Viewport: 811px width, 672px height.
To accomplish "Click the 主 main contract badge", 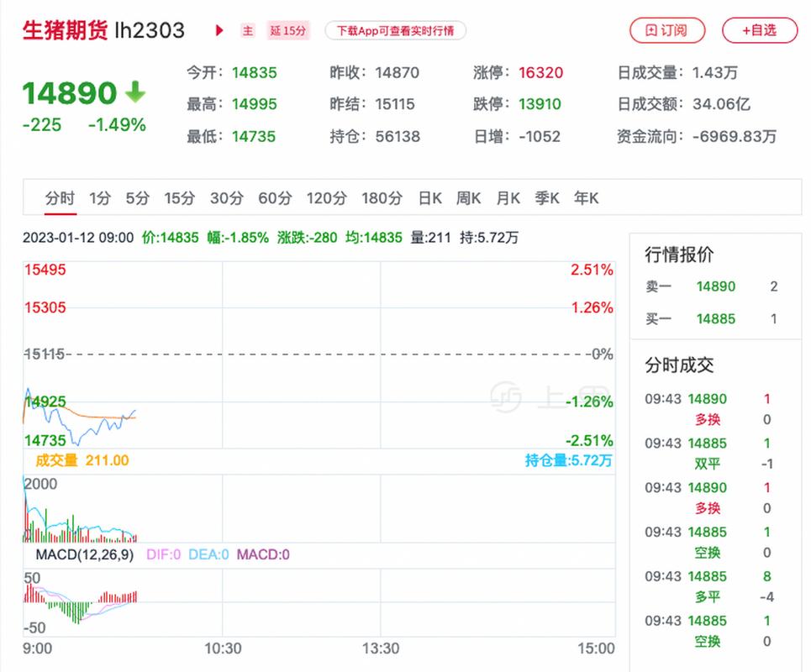I will 247,30.
